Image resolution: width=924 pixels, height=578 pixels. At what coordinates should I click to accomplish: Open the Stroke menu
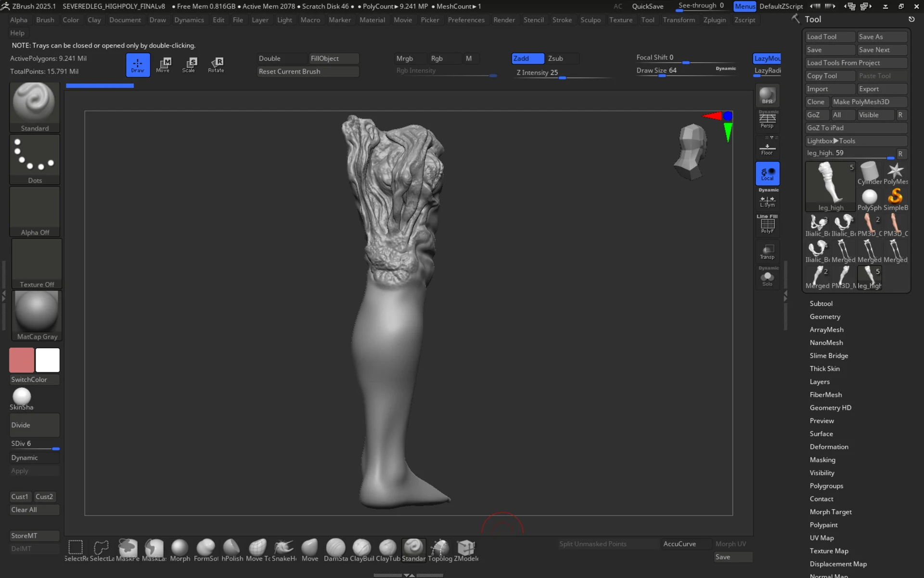(562, 20)
